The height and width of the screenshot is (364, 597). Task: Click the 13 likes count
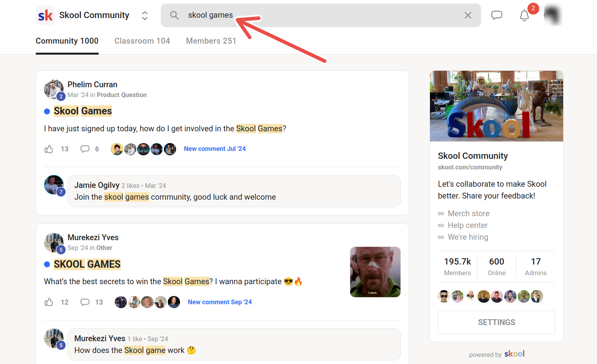point(64,149)
